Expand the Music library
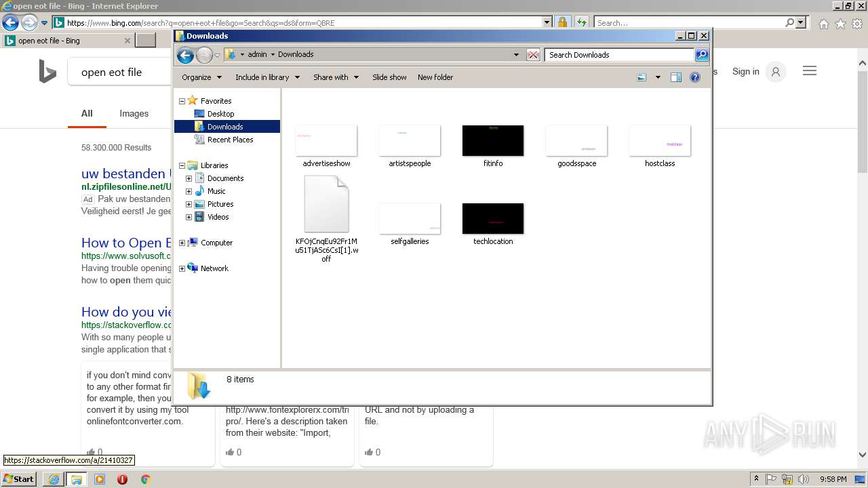The height and width of the screenshot is (488, 868). pyautogui.click(x=189, y=191)
